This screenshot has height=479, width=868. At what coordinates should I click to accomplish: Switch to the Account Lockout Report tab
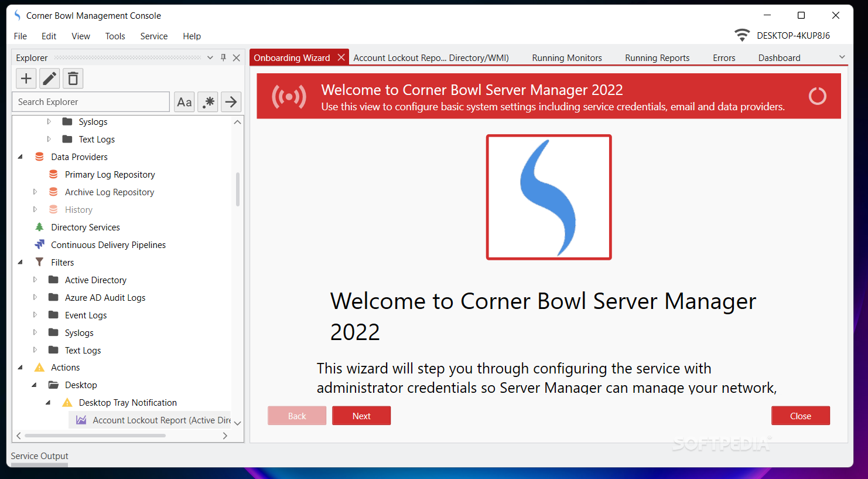tap(431, 58)
